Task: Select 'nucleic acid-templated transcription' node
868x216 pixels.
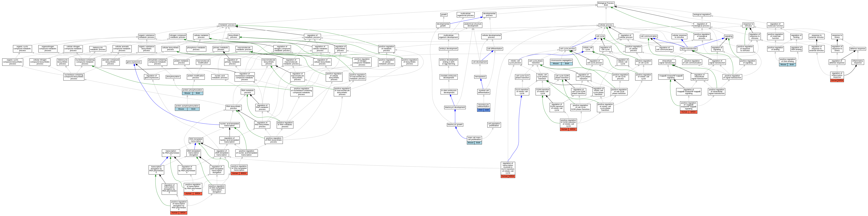Action: [x=230, y=125]
